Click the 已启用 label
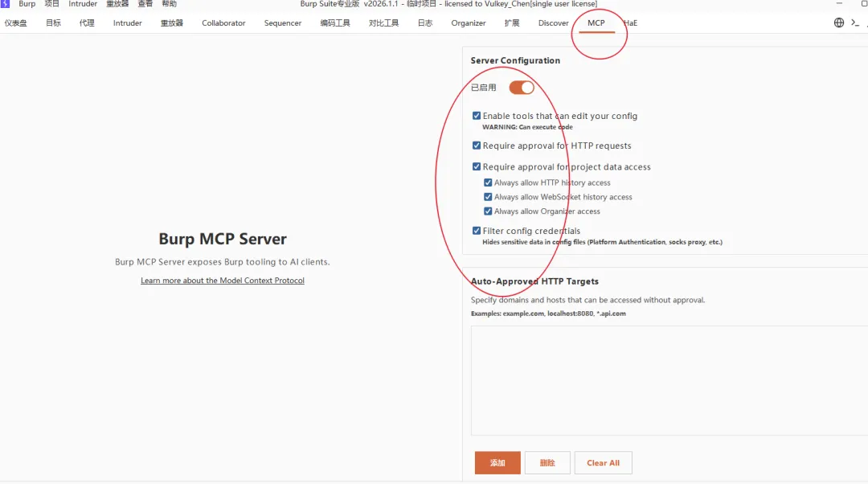The height and width of the screenshot is (484, 868). tap(483, 88)
